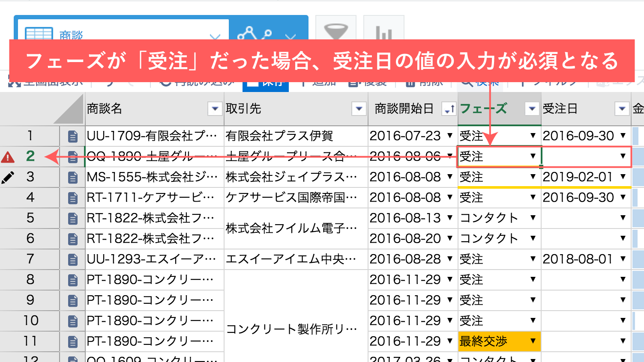644x362 pixels.
Task: Select cell 株式会社ジェイプラス…
Action: pyautogui.click(x=296, y=177)
